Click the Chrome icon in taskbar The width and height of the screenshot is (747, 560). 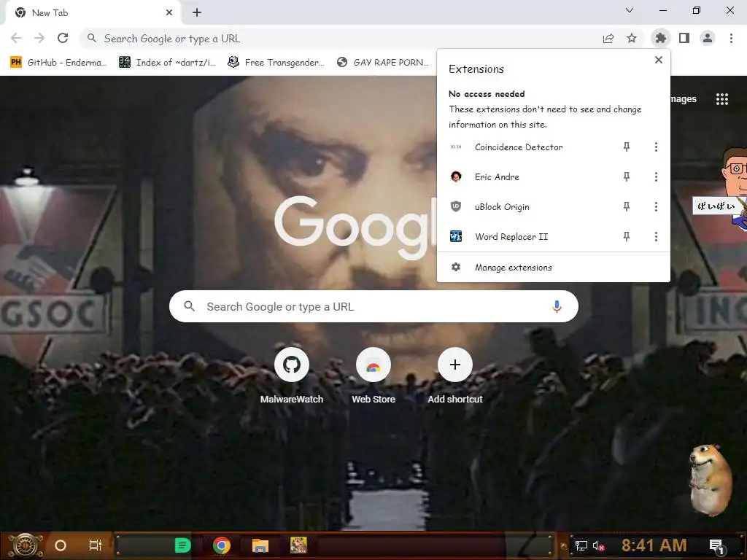[x=222, y=545]
